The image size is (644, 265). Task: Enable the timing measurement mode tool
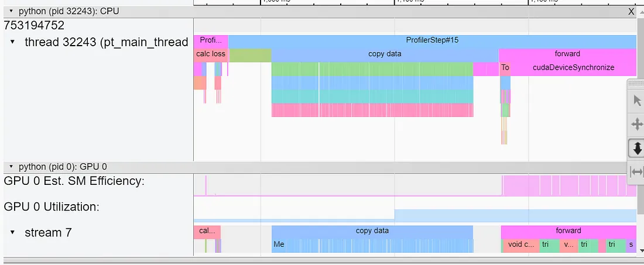pos(637,171)
